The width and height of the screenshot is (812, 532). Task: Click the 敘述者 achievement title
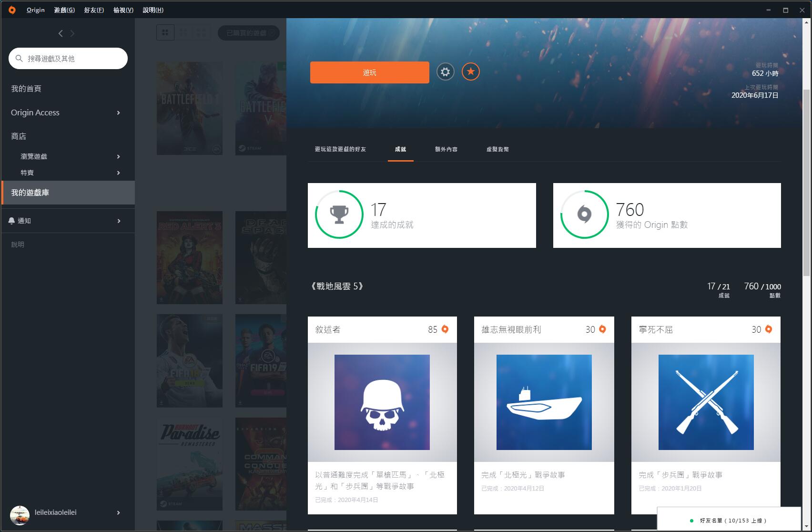[328, 329]
